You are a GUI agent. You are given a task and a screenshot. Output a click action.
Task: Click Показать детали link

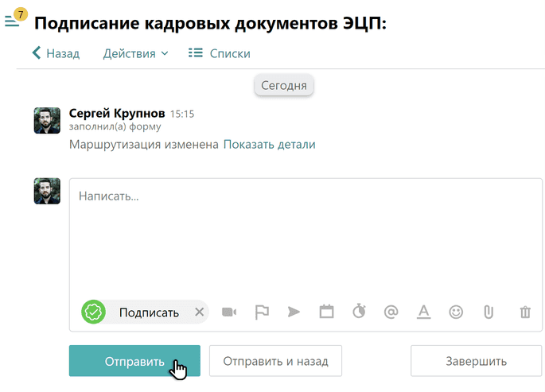[269, 145]
